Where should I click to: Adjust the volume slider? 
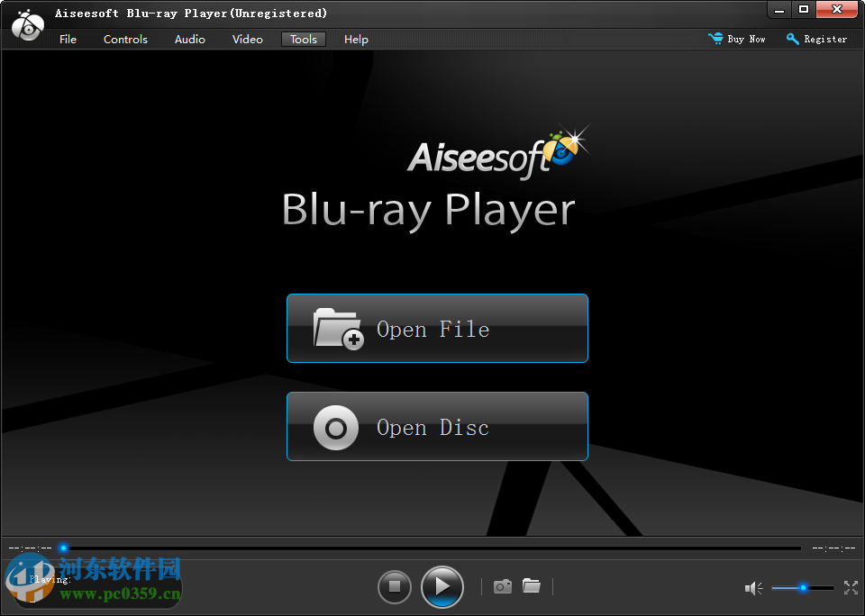point(802,587)
